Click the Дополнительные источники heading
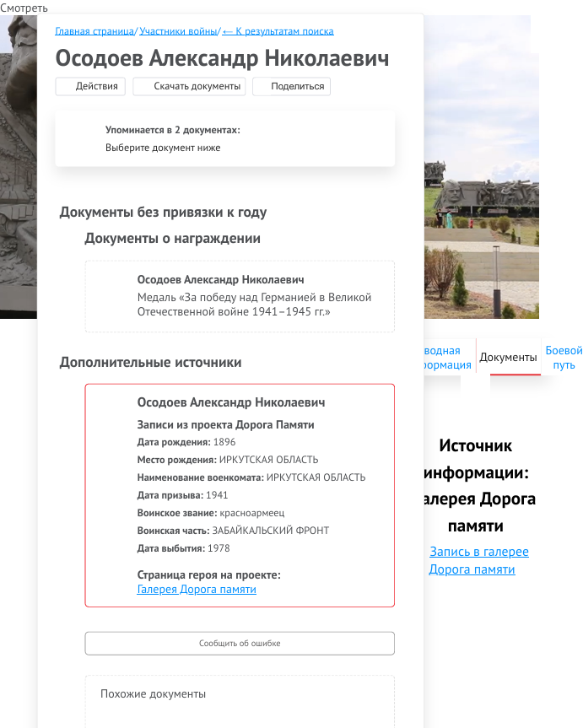583x728 pixels. [150, 362]
